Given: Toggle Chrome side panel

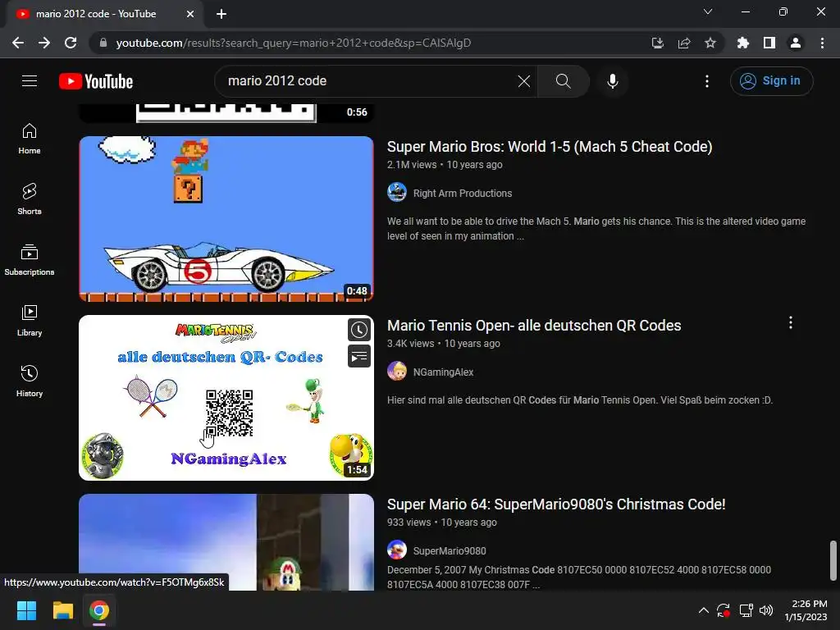Looking at the screenshot, I should point(769,43).
